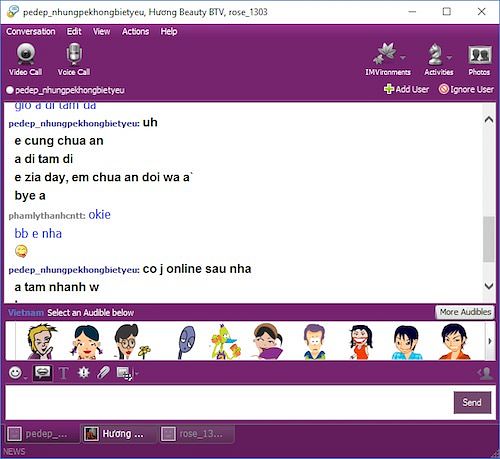The image size is (500, 459).
Task: Click the More Audibles button
Action: tap(465, 312)
